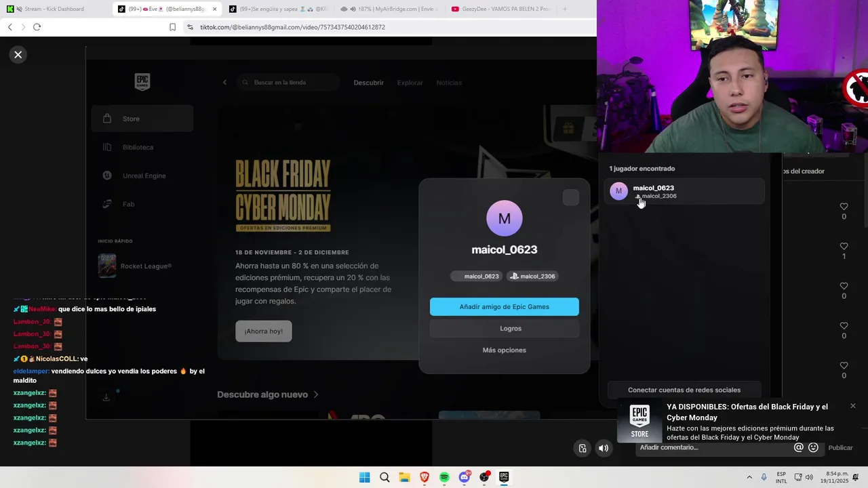Go forward in the browser
Image resolution: width=868 pixels, height=488 pixels.
[x=23, y=27]
